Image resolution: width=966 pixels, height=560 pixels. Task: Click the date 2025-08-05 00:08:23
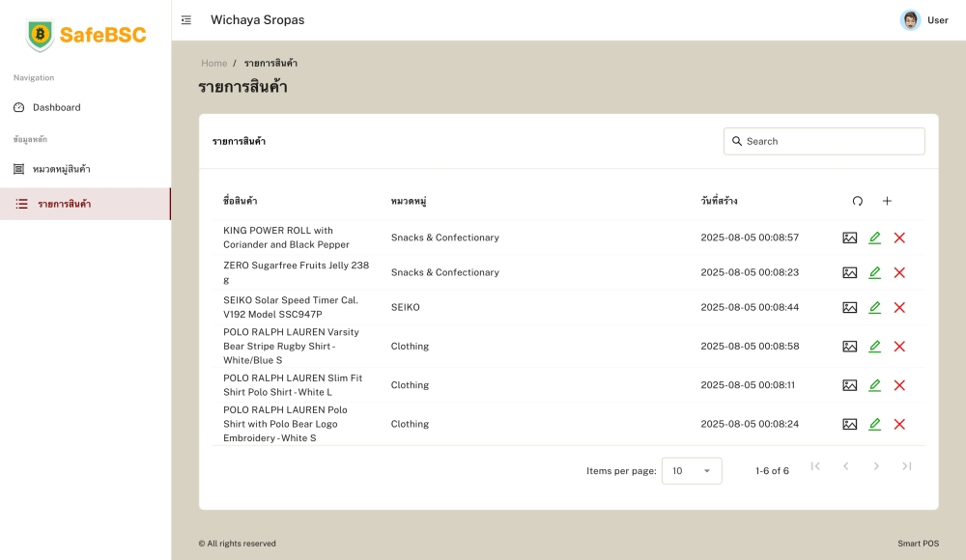750,272
